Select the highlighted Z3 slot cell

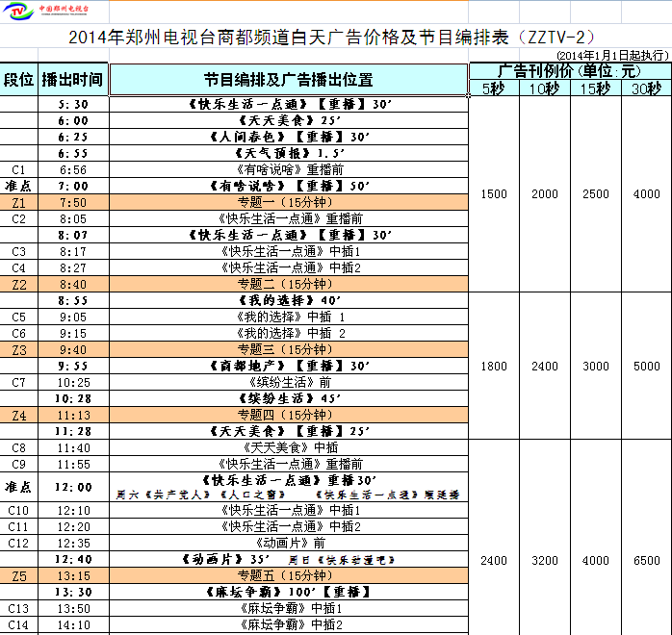tap(19, 350)
